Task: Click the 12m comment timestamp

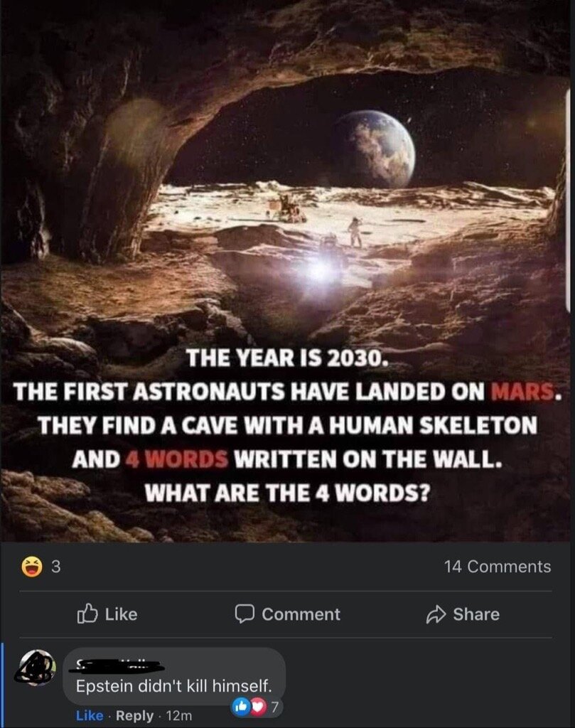Action: tap(178, 715)
